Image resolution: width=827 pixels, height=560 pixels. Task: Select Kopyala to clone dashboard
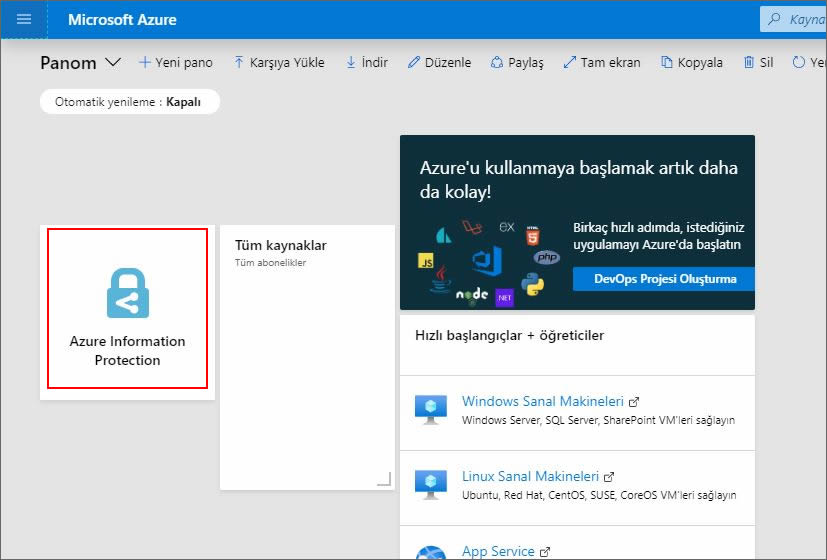click(x=692, y=62)
